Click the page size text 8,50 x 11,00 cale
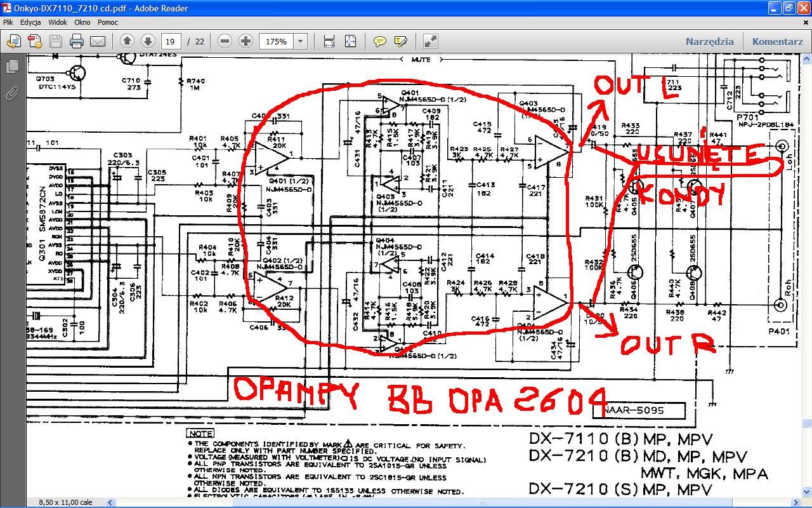Image resolution: width=812 pixels, height=508 pixels. point(65,502)
